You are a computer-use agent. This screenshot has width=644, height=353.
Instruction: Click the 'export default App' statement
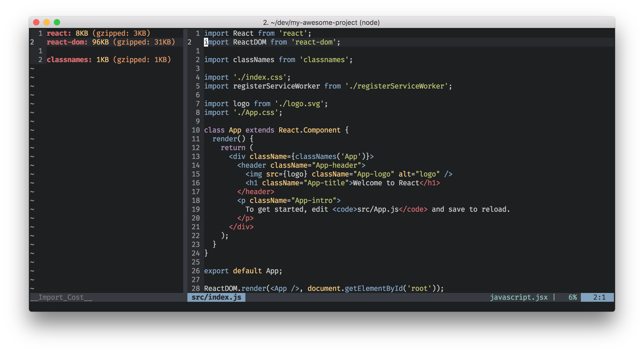coord(243,271)
